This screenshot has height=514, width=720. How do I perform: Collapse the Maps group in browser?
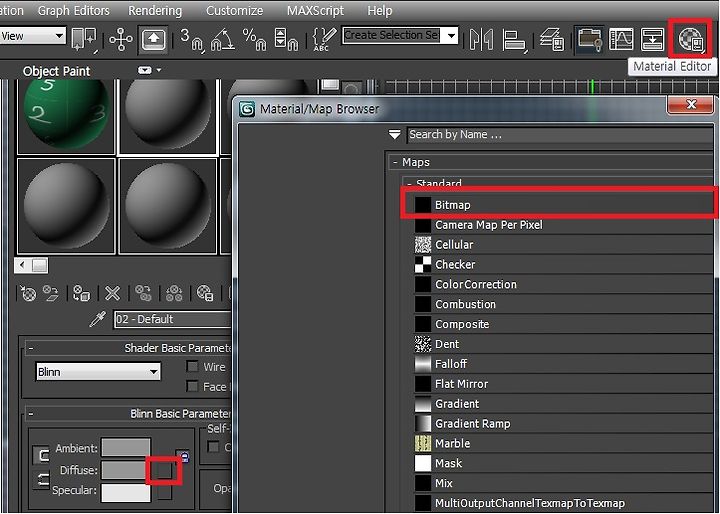point(395,162)
